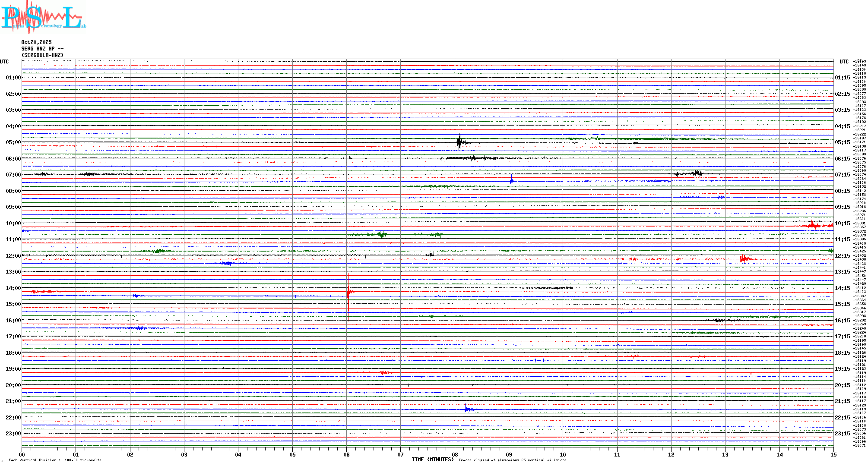The width and height of the screenshot is (868, 466).
Task: Click the (SERGOULA-HNZ) station name label
Action: coord(42,55)
